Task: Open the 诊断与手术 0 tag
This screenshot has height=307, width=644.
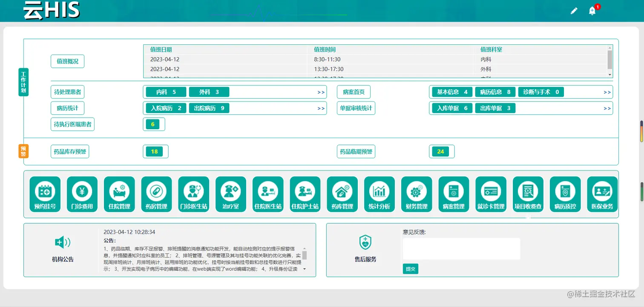Action: [x=541, y=92]
